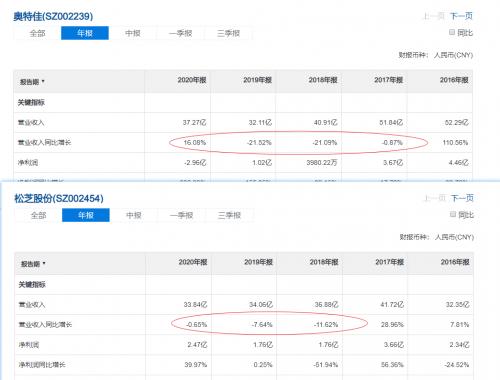This screenshot has width=500, height=380.
Task: Select 全部 tab for 松芝股份
Action: [x=38, y=215]
